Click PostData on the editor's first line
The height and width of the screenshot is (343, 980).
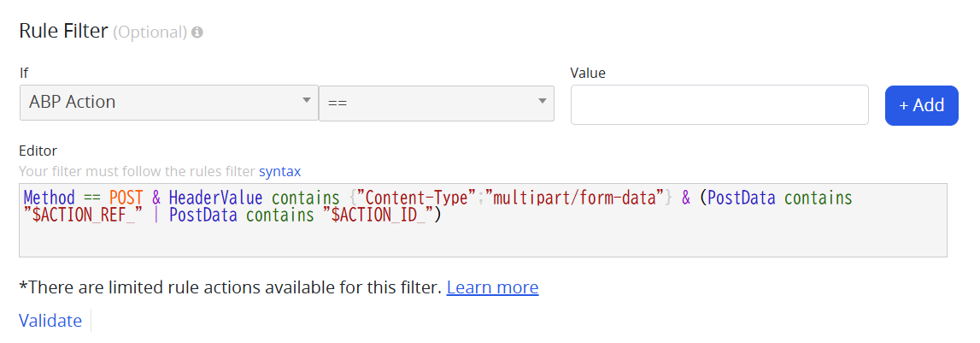742,198
